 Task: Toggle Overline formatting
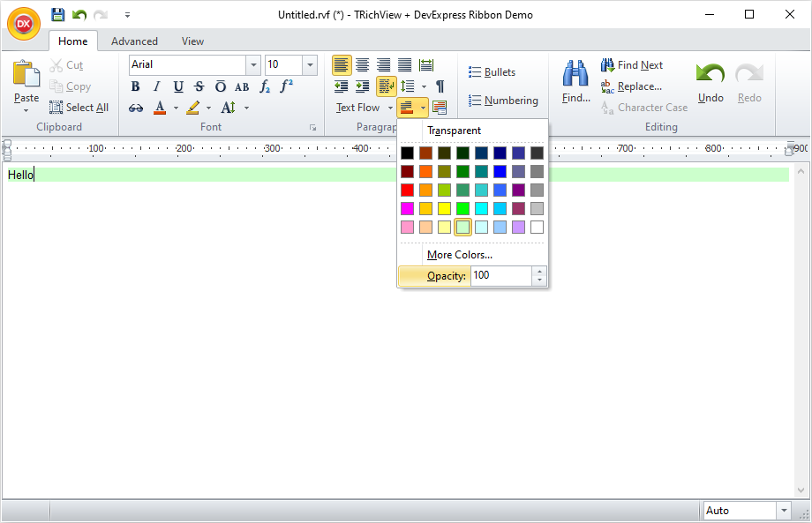coord(221,86)
